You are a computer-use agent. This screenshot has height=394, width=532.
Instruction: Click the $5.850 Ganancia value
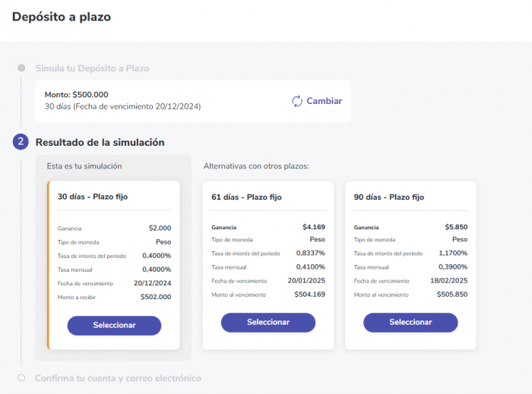pyautogui.click(x=456, y=227)
